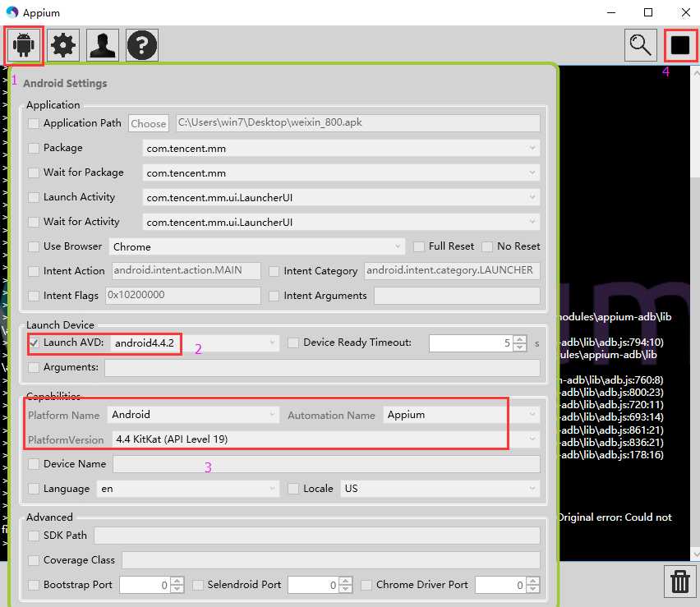Click the Intent Category input field
This screenshot has width=700, height=607.
pos(452,271)
